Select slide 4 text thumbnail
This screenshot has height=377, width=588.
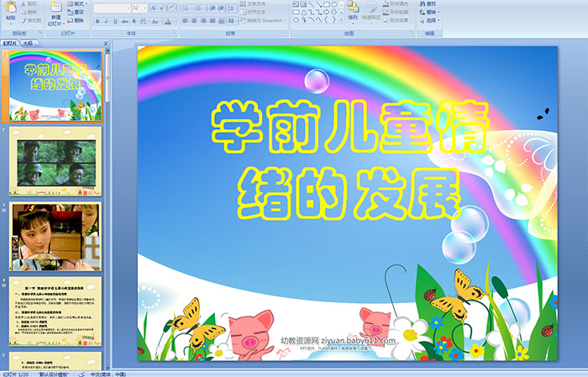[55, 311]
